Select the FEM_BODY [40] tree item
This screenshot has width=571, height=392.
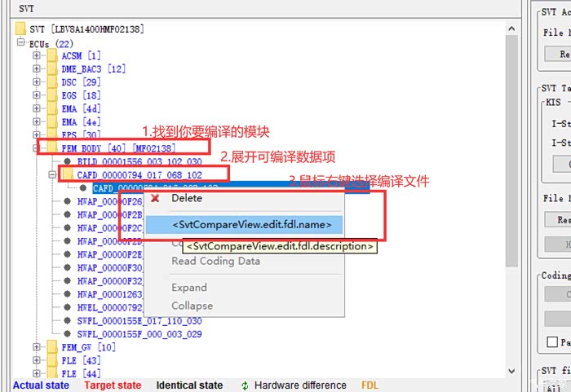coord(118,148)
